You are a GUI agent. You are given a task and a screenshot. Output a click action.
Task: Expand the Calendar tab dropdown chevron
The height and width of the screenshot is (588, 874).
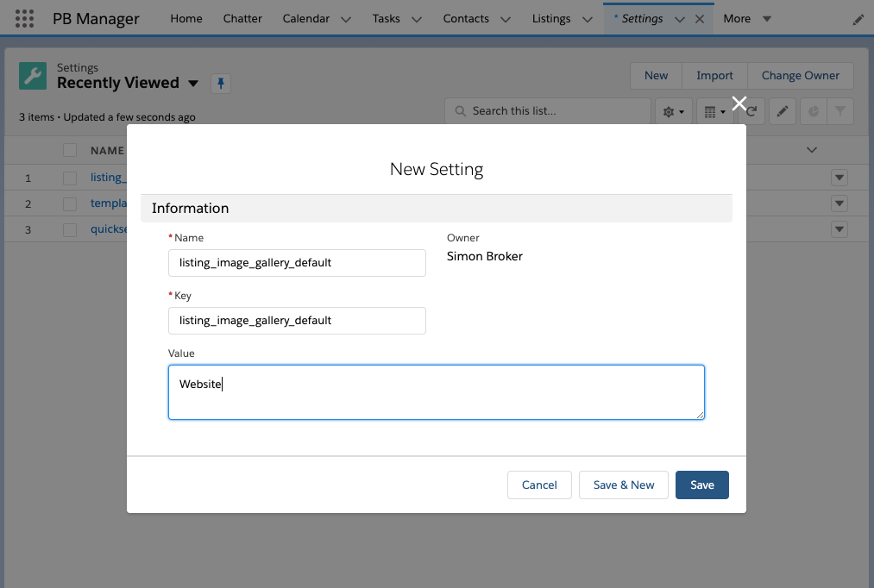click(x=346, y=20)
